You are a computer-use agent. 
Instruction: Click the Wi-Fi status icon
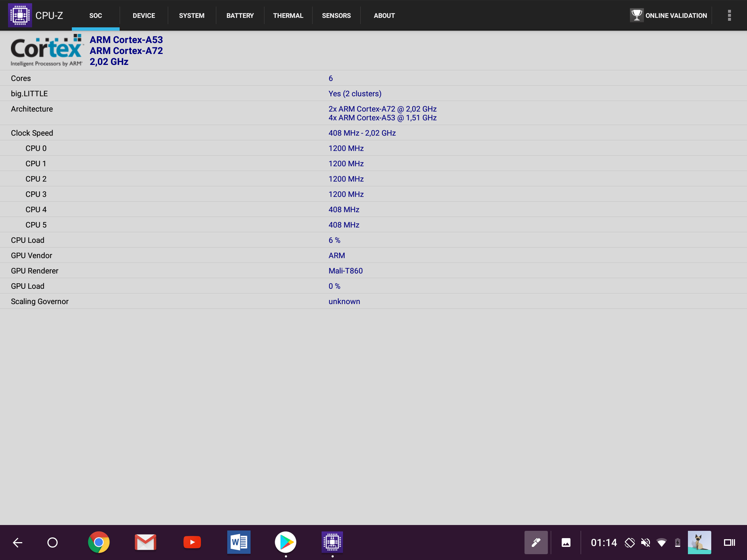coord(662,543)
